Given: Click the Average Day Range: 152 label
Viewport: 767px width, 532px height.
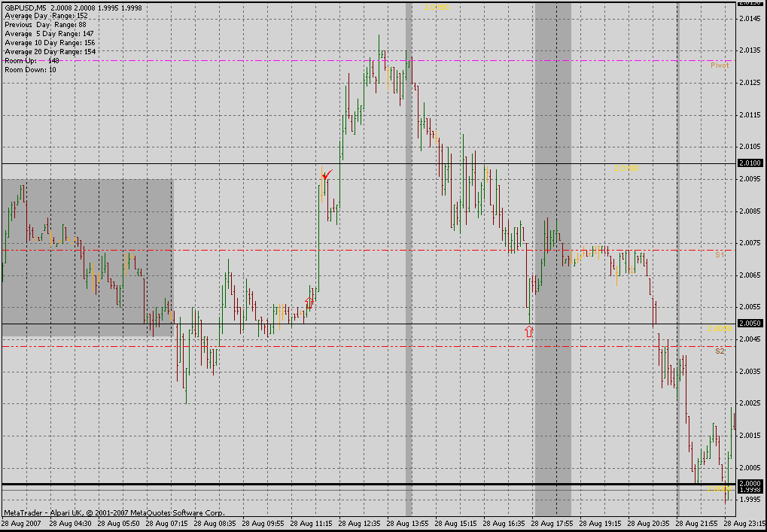Looking at the screenshot, I should pos(47,16).
